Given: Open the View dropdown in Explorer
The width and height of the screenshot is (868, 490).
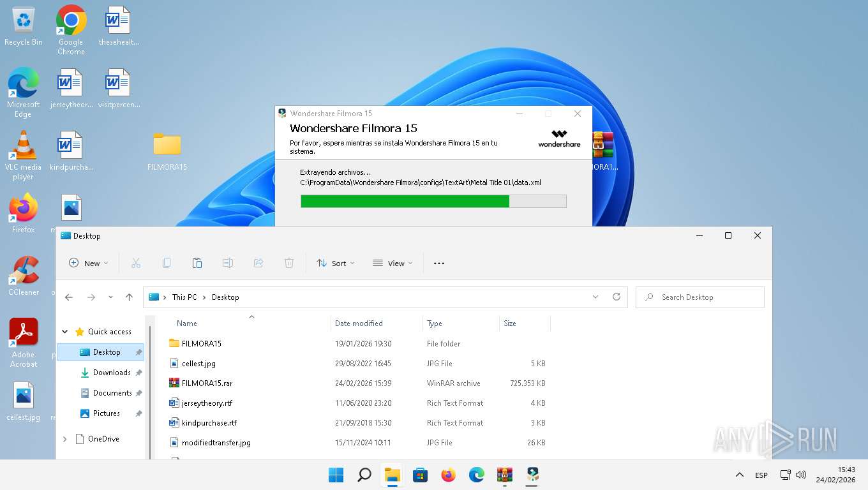Looking at the screenshot, I should point(393,263).
